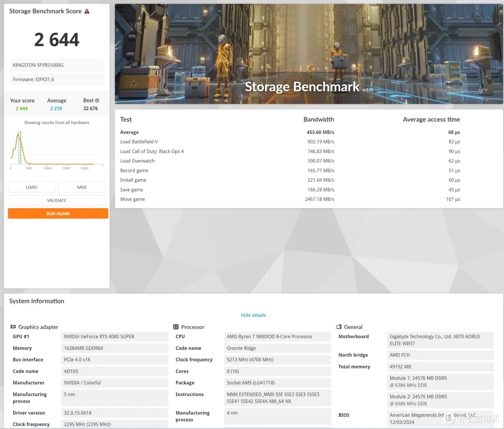Click the info icon next to Best
Viewport: 504px width, 429px height.
pyautogui.click(x=97, y=100)
